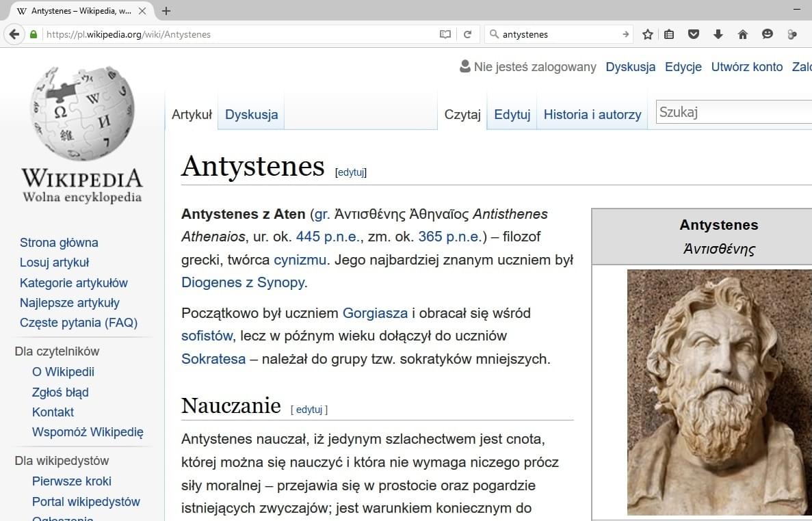Click the Antisthenes marble bust image
This screenshot has height=521, width=812.
click(719, 392)
